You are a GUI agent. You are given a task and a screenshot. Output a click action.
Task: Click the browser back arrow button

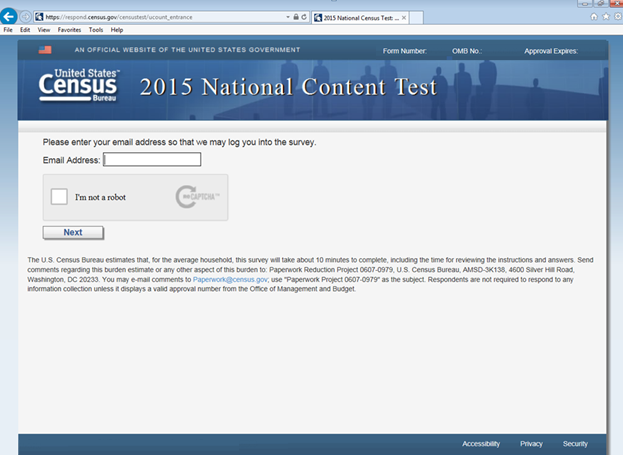coord(9,17)
